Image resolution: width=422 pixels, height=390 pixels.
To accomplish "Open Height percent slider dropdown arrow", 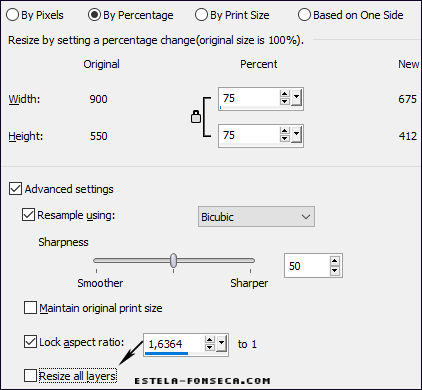I will point(296,135).
